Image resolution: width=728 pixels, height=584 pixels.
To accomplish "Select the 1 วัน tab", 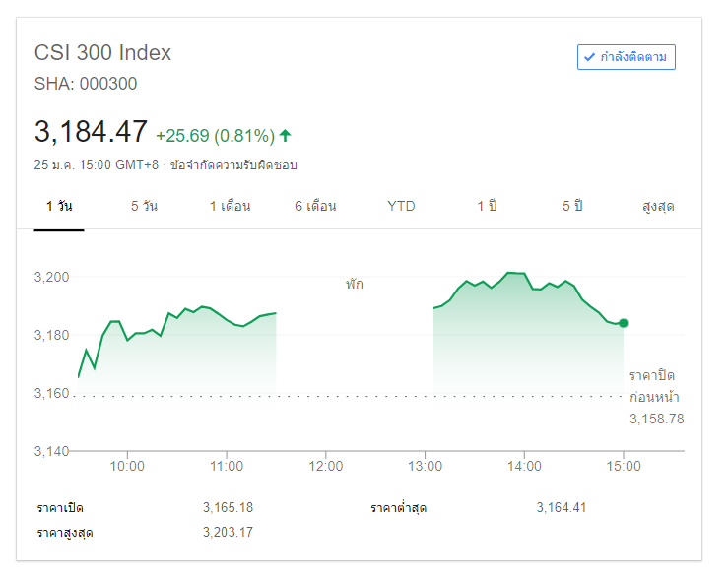I will (59, 206).
